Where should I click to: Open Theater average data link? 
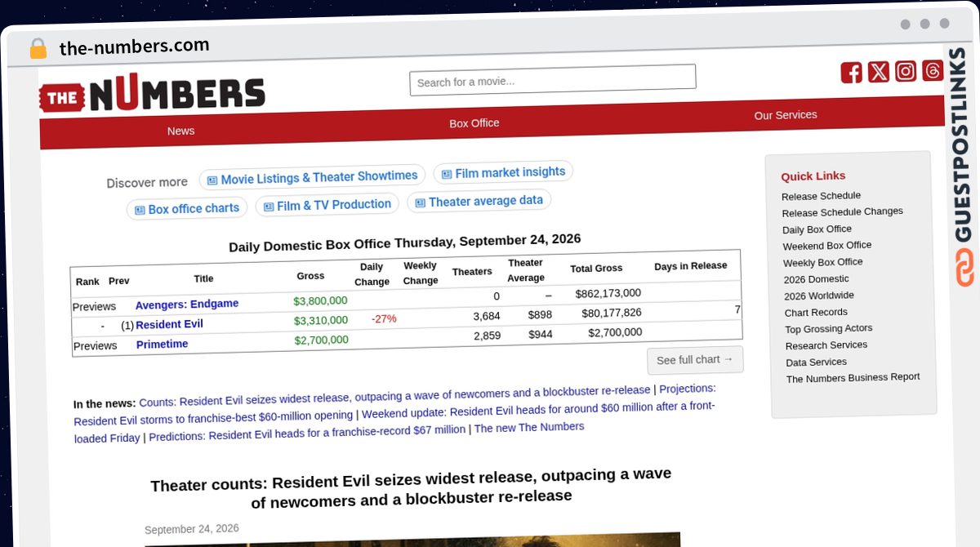[x=479, y=201]
